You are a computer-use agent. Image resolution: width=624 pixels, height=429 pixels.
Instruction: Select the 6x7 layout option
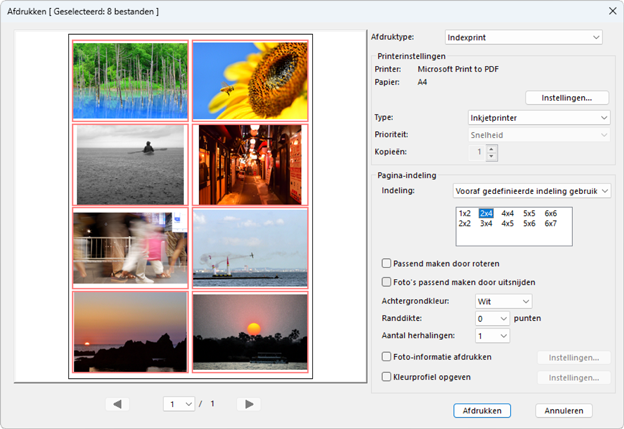point(551,224)
